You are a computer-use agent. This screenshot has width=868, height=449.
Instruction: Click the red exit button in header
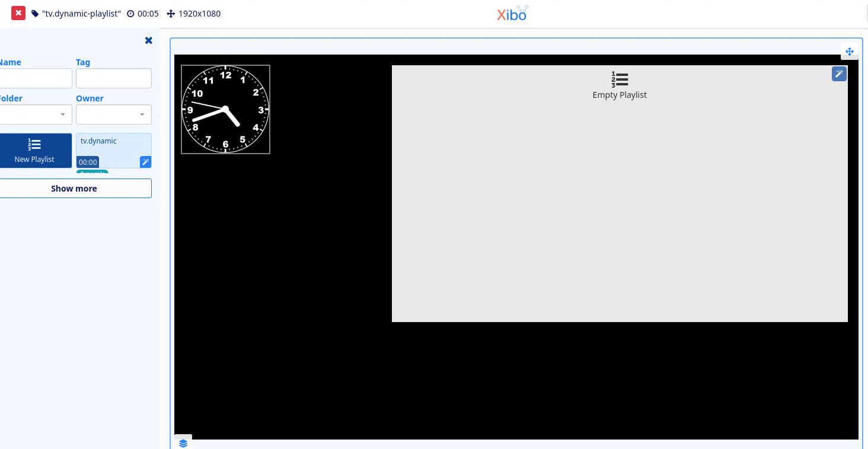click(18, 13)
